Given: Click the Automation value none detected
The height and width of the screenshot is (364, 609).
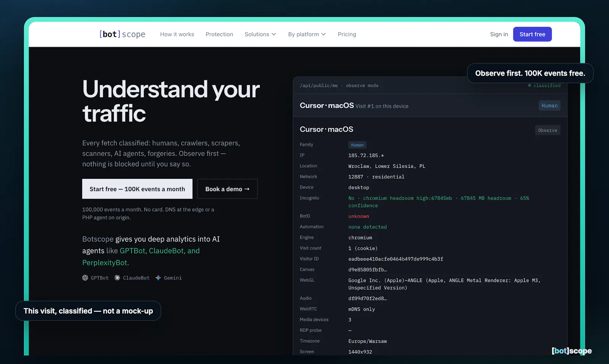Looking at the screenshot, I should 367,227.
